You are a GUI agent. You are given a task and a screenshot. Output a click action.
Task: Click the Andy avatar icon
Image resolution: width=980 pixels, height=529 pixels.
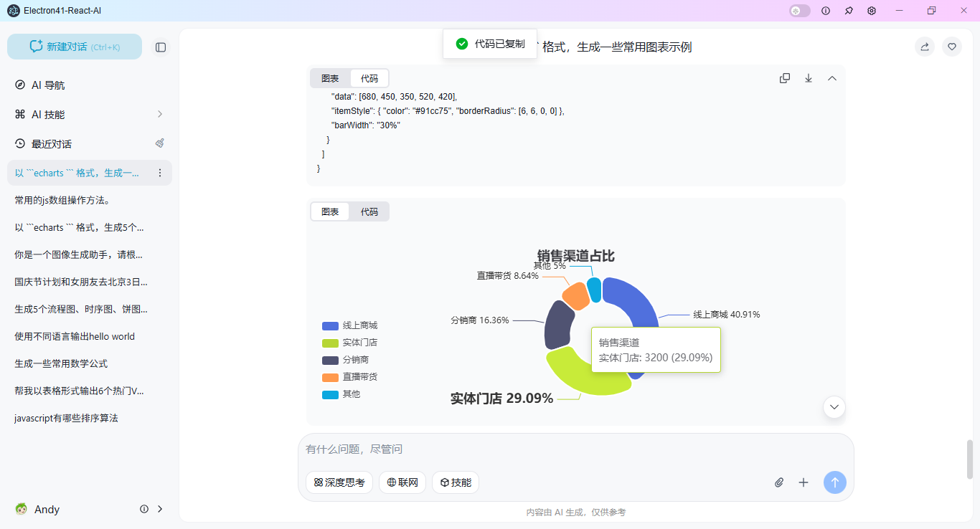click(22, 509)
